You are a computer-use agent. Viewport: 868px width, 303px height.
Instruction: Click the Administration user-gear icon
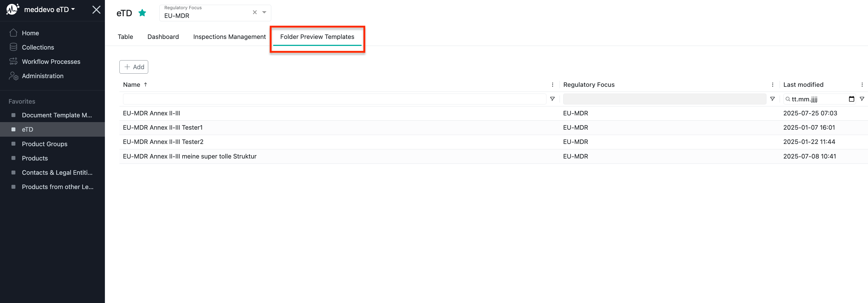(x=13, y=76)
